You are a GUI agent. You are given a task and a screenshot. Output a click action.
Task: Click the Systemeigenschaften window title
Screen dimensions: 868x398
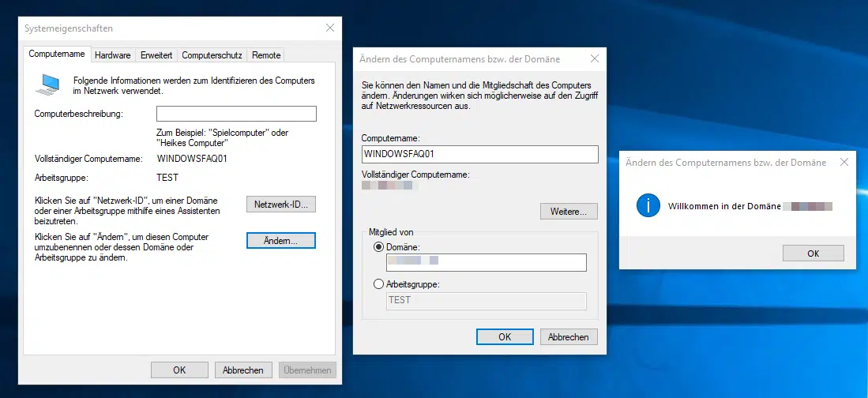click(x=69, y=28)
